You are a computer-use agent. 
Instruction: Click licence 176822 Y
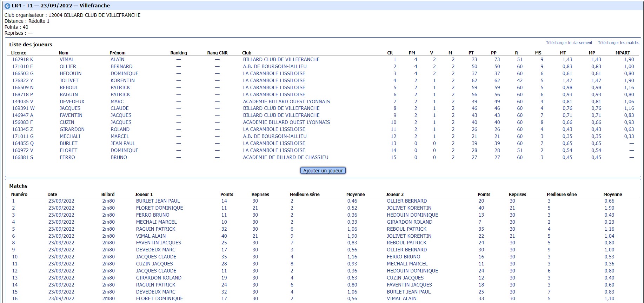click(x=22, y=80)
